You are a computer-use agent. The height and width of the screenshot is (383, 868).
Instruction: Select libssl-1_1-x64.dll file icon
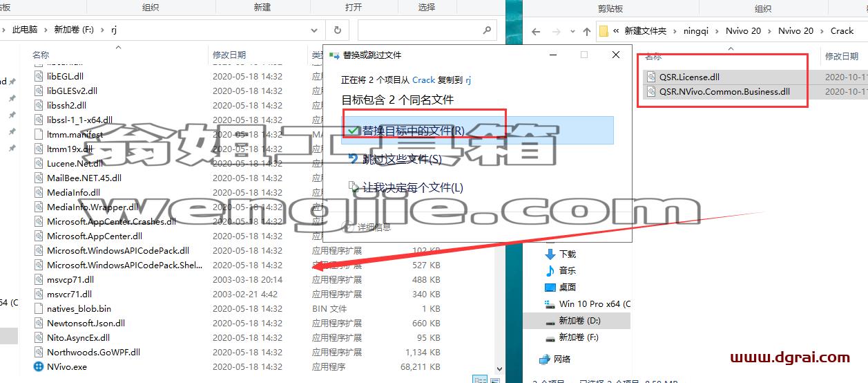[x=40, y=120]
